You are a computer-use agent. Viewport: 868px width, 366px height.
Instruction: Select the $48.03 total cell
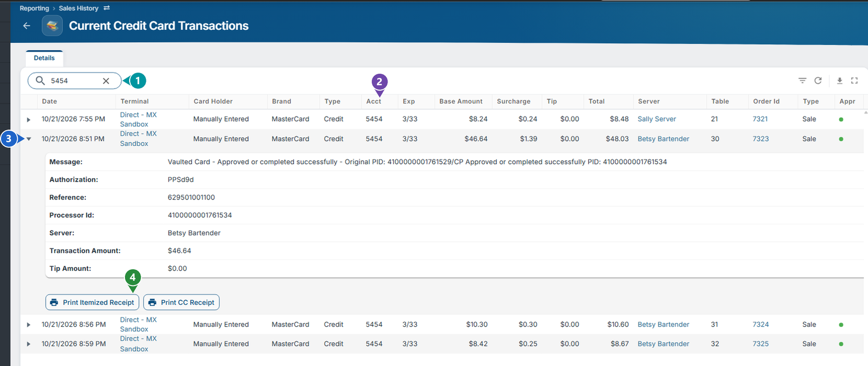tap(617, 139)
